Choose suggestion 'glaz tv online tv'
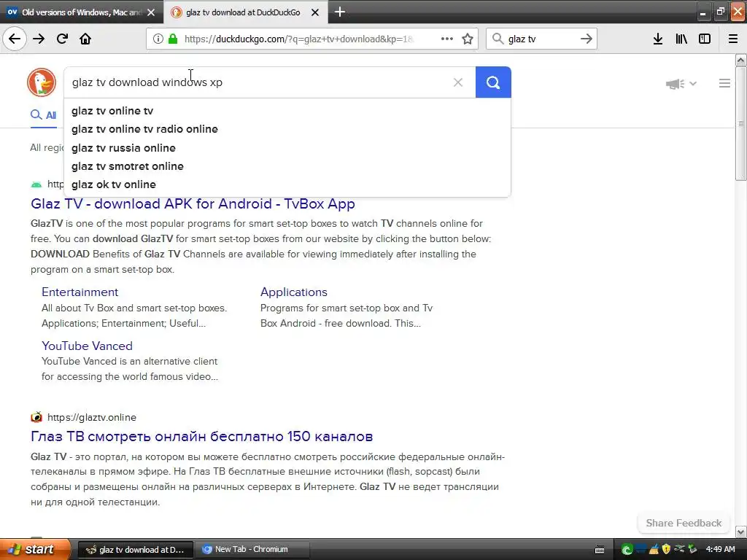 coord(287,111)
